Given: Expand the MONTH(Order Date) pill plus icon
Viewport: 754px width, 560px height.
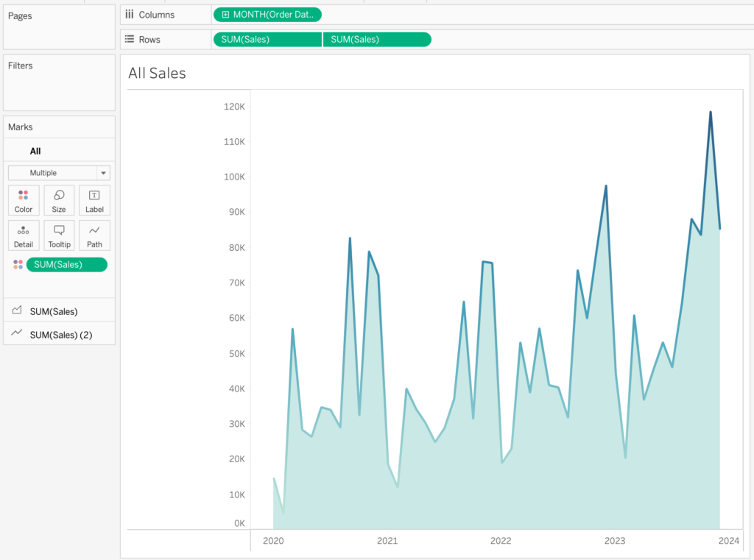Looking at the screenshot, I should (x=225, y=15).
